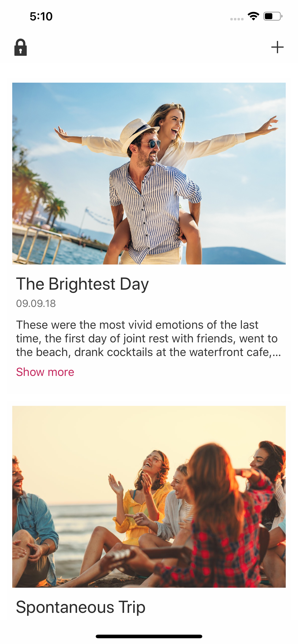Screen dimensions: 298x644
Task: Open The Brightest Day entry title
Action: coord(82,284)
